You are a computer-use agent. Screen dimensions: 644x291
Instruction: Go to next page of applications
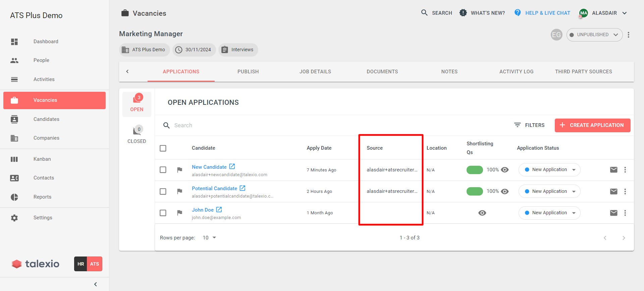624,238
